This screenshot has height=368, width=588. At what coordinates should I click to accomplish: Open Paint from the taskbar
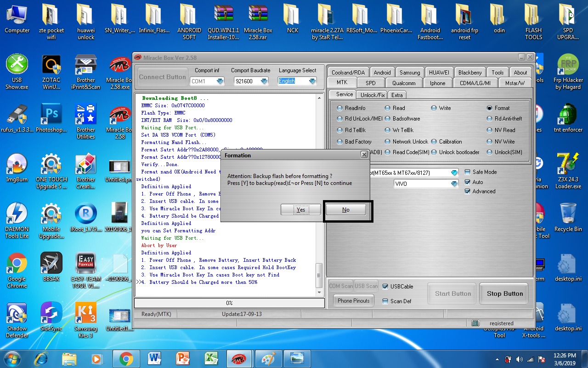click(268, 358)
